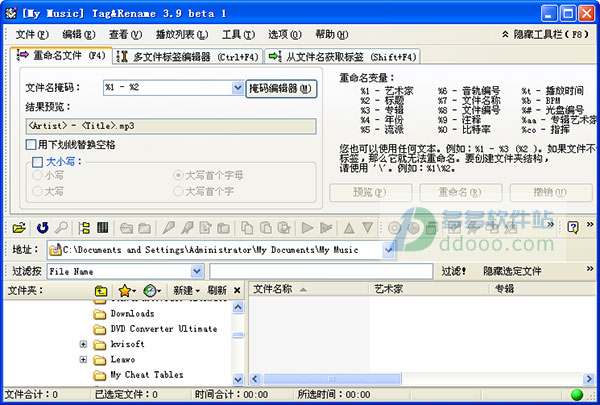Click the play-next toolbar icon
This screenshot has width=600, height=405.
(x=326, y=228)
